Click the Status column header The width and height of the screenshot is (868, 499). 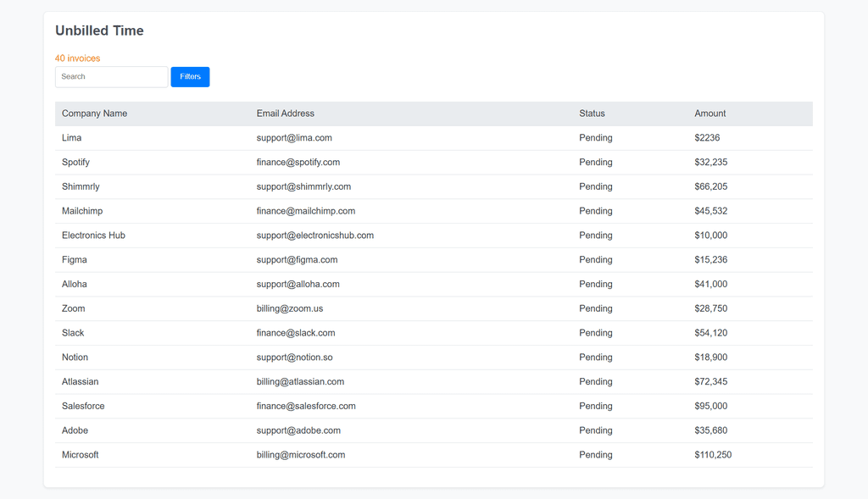coord(592,114)
